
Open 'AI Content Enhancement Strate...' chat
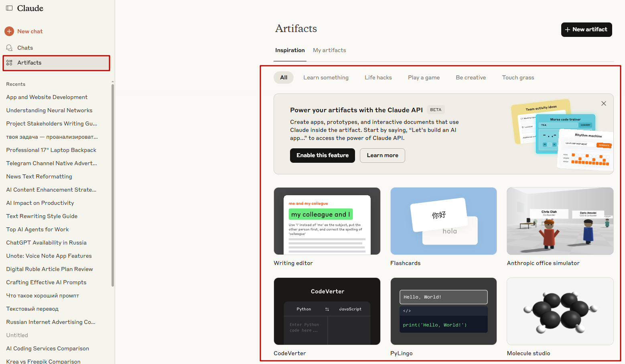[51, 190]
